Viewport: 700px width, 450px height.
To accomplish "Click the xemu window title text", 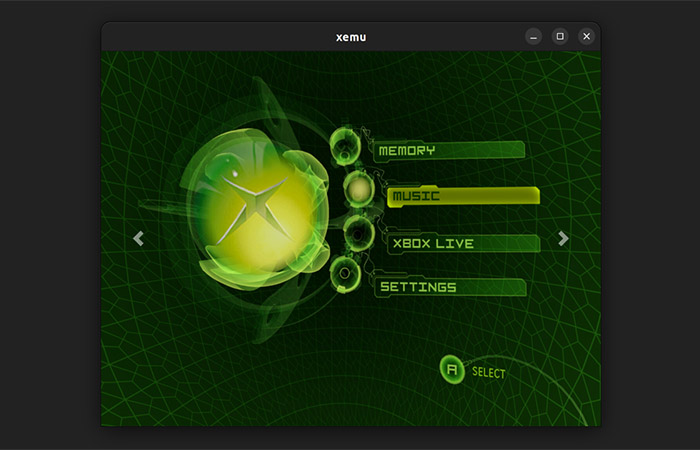I will (x=351, y=37).
